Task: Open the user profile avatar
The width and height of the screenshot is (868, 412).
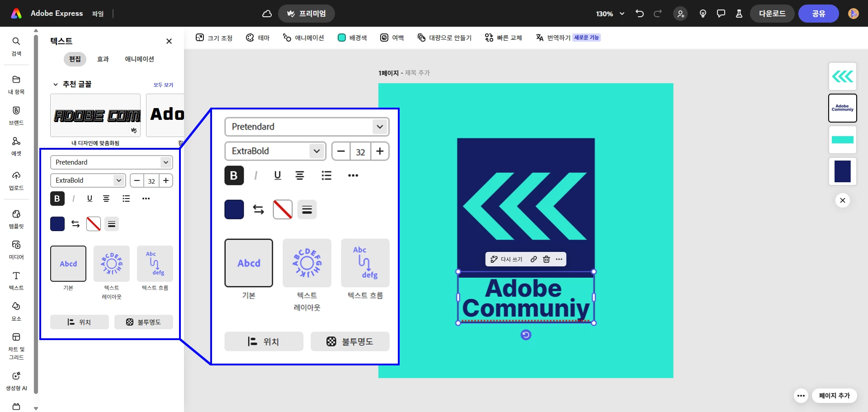Action: 854,14
